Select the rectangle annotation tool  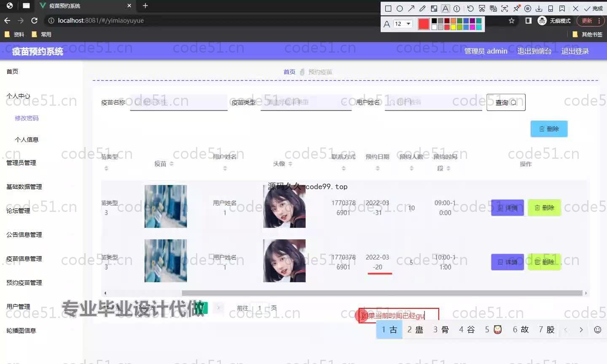388,8
